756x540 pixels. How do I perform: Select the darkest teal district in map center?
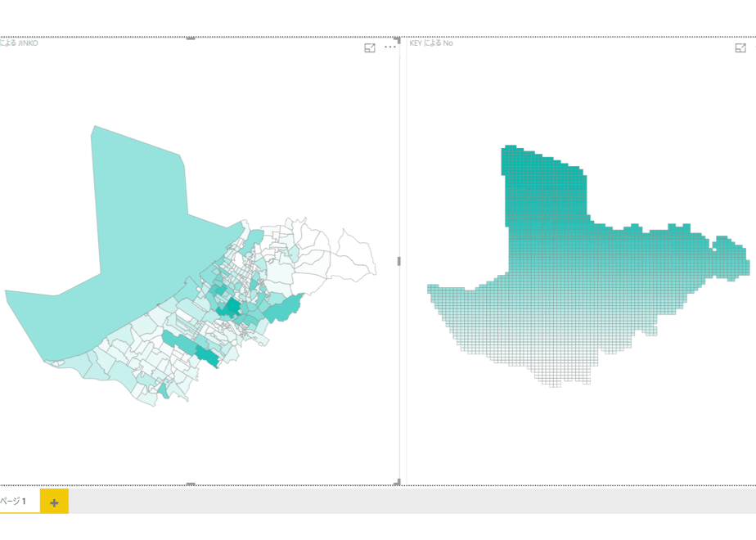click(233, 307)
